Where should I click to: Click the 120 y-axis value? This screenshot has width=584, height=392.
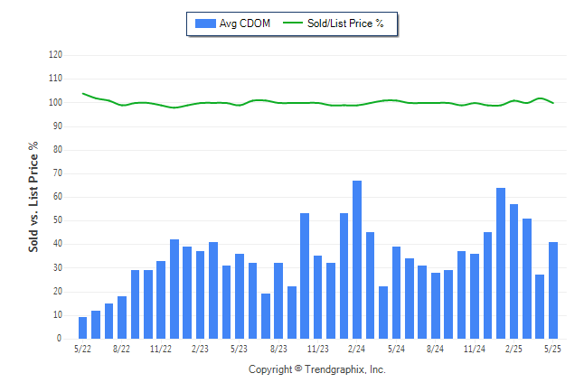click(55, 55)
